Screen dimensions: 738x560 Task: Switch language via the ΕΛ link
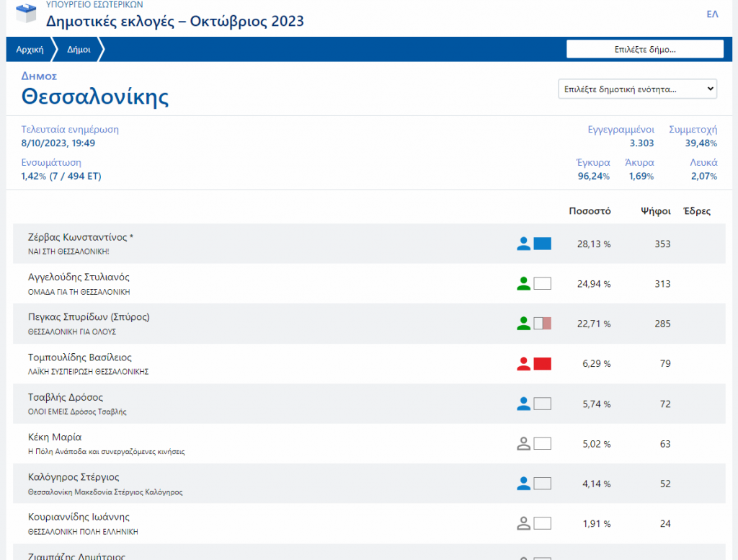[x=712, y=14]
